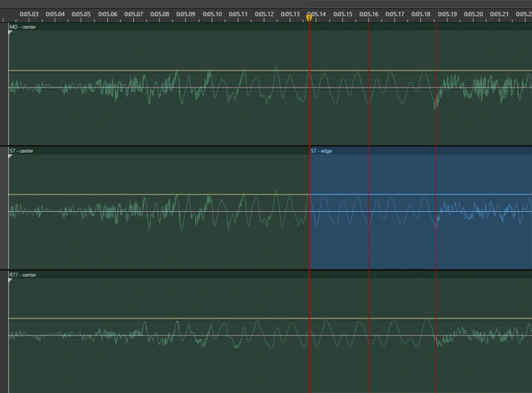Select the R77 - center clip title
Image resolution: width=532 pixels, height=393 pixels.
pyautogui.click(x=23, y=275)
